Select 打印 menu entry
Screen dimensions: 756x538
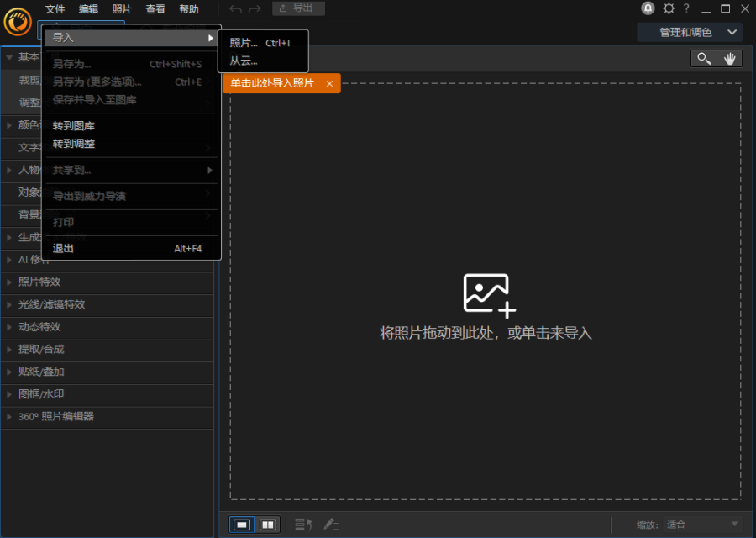(131, 222)
